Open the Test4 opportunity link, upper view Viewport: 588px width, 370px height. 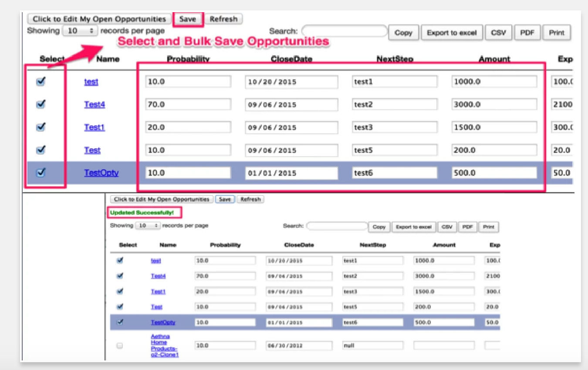[95, 104]
